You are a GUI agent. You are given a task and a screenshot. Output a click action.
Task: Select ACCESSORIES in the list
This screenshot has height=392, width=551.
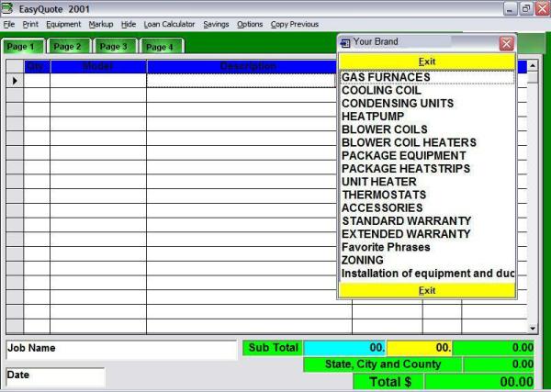[x=427, y=207]
